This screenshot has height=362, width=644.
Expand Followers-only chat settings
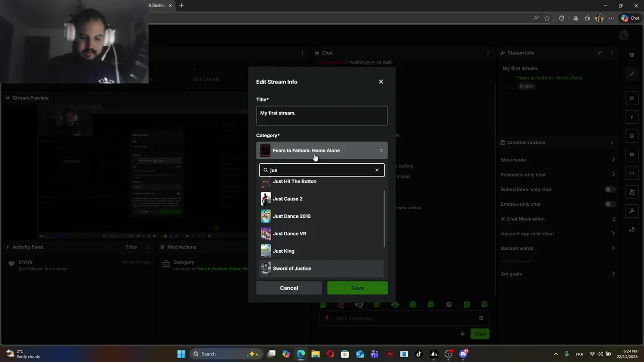click(558, 174)
